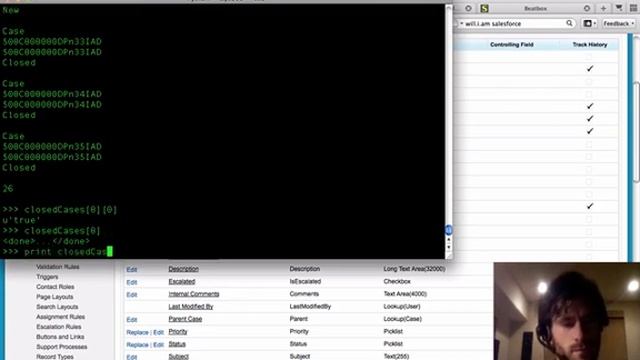Click the 'Lookup(Case)' data type cell
This screenshot has width=640, height=360.
pyautogui.click(x=402, y=319)
